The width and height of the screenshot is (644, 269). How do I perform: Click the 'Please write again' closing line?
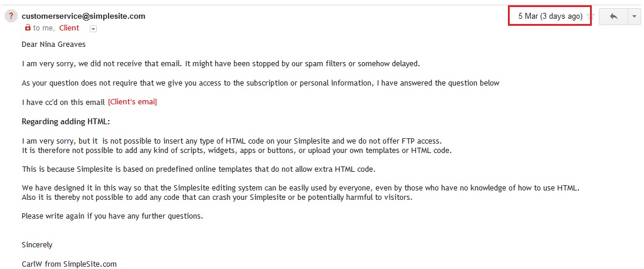[x=112, y=216]
